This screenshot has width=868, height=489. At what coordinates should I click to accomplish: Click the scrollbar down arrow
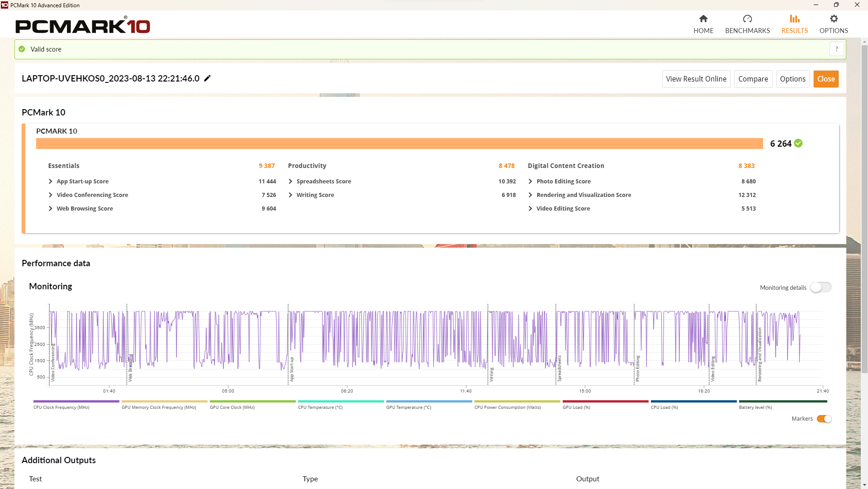(x=864, y=485)
